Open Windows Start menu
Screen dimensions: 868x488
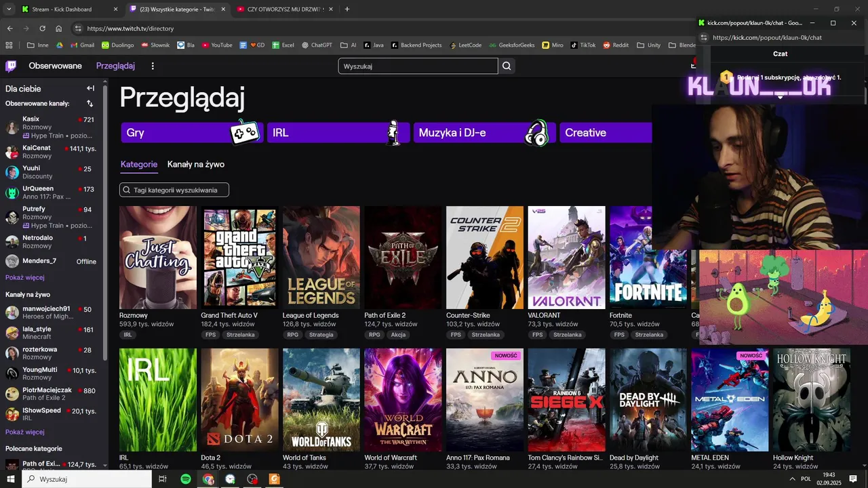pos(11,479)
